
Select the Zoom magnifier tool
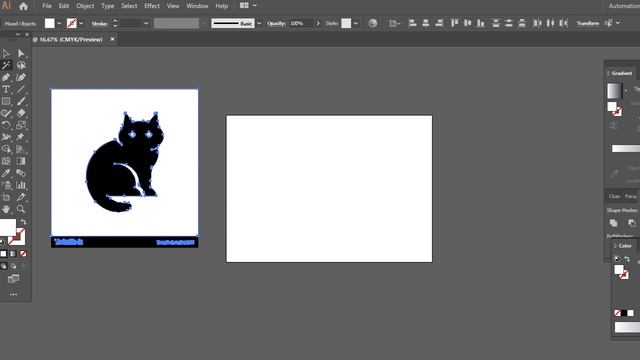21,209
